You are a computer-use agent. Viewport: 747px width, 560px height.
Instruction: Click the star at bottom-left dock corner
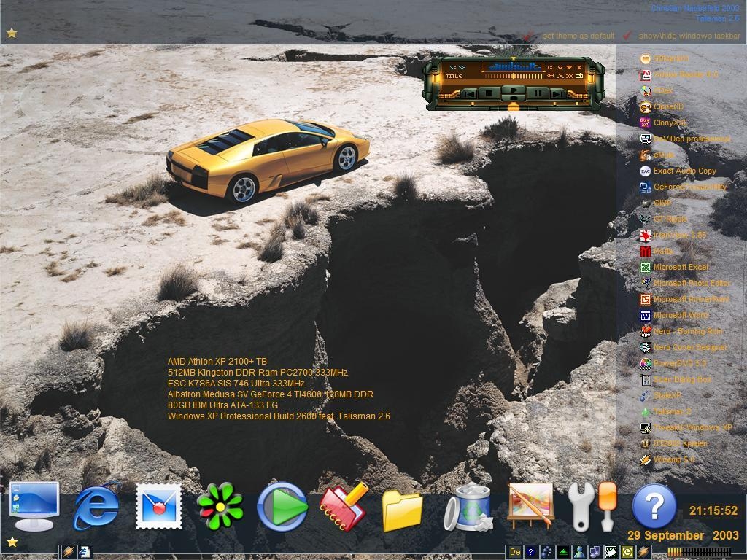click(x=12, y=542)
